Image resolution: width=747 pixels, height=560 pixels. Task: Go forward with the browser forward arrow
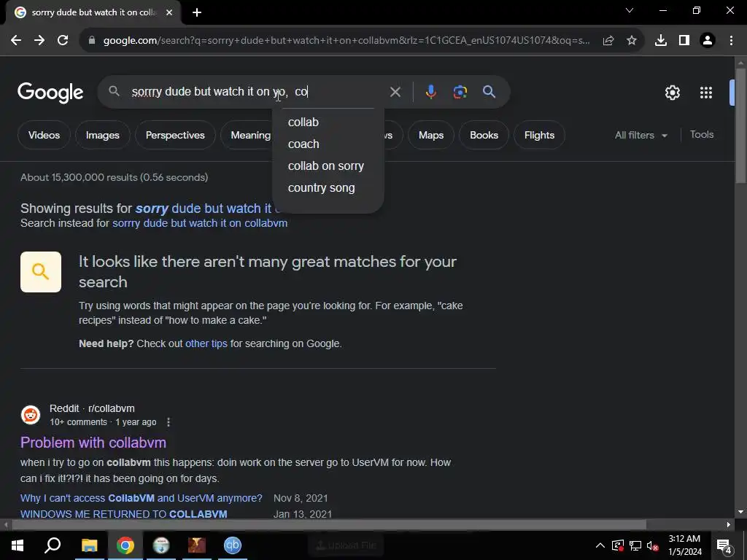coord(39,41)
